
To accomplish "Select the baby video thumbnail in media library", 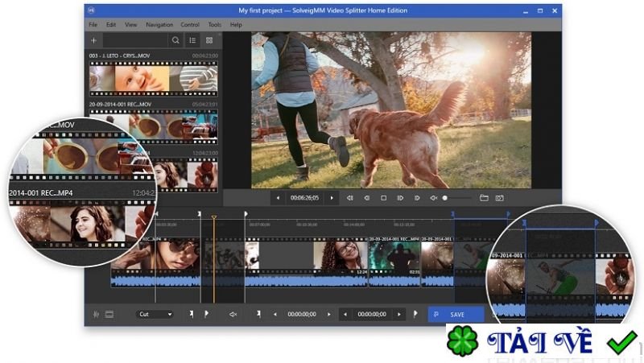I will [142, 79].
